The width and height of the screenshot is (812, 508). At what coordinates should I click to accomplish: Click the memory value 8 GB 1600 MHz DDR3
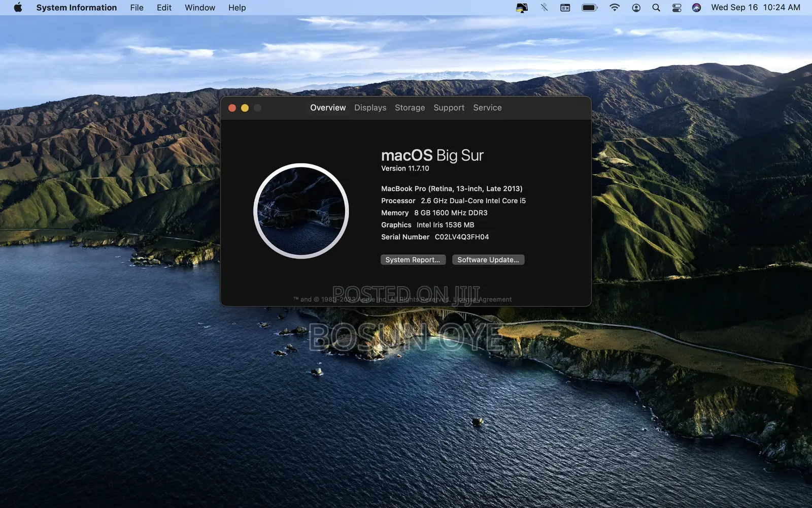451,213
